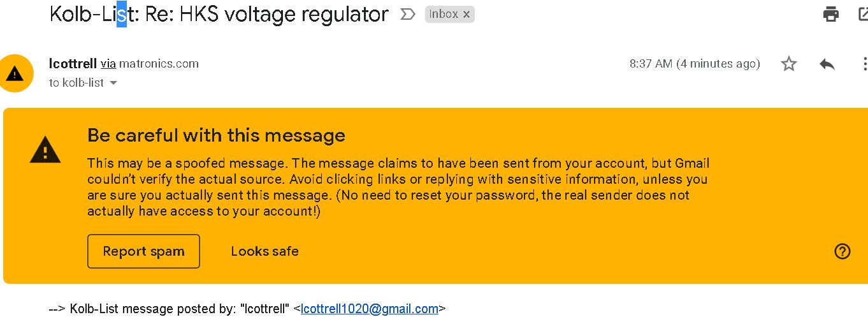Click the email subject title text

(x=219, y=14)
